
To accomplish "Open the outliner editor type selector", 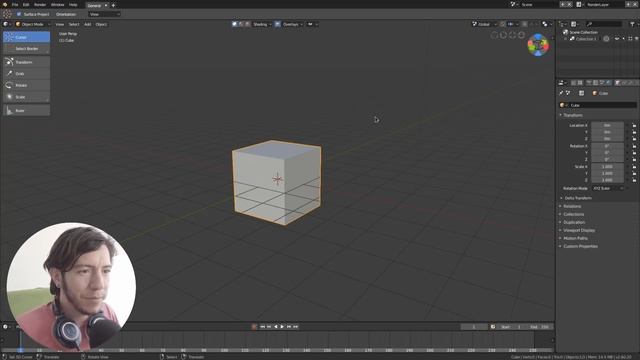I will tap(562, 24).
